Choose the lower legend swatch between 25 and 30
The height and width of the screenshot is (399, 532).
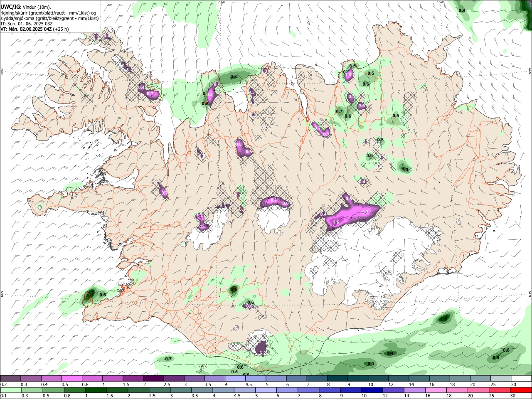[499, 390]
